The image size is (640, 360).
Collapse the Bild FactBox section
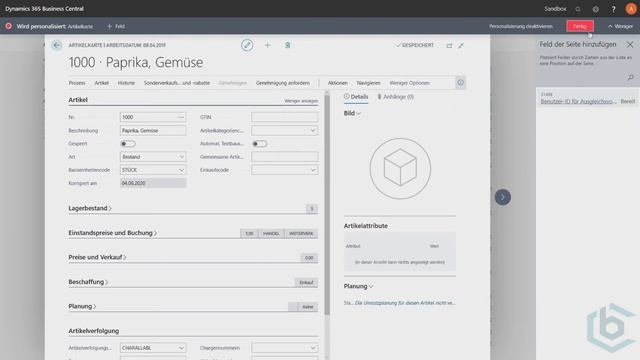pos(352,113)
